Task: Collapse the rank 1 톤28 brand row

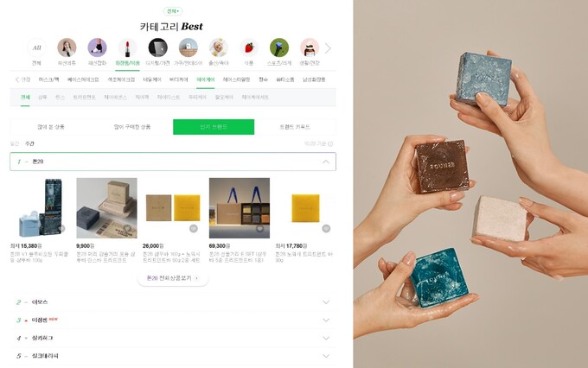Action: pos(173,162)
